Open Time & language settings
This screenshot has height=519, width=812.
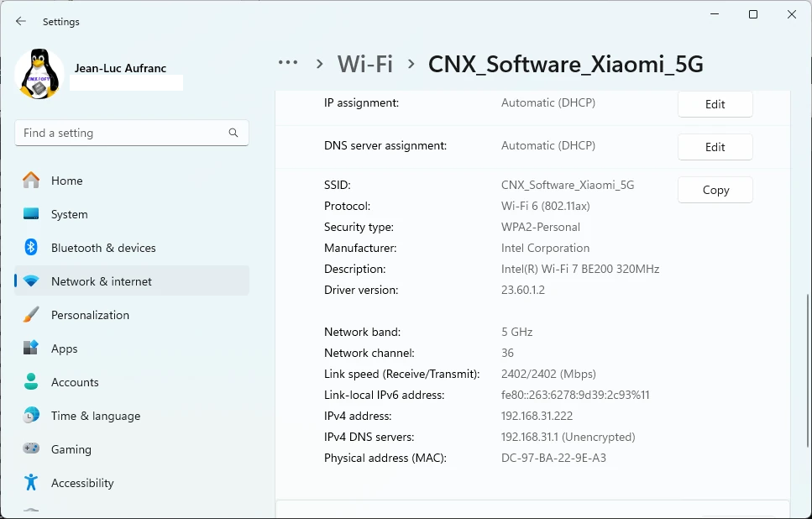coord(132,416)
